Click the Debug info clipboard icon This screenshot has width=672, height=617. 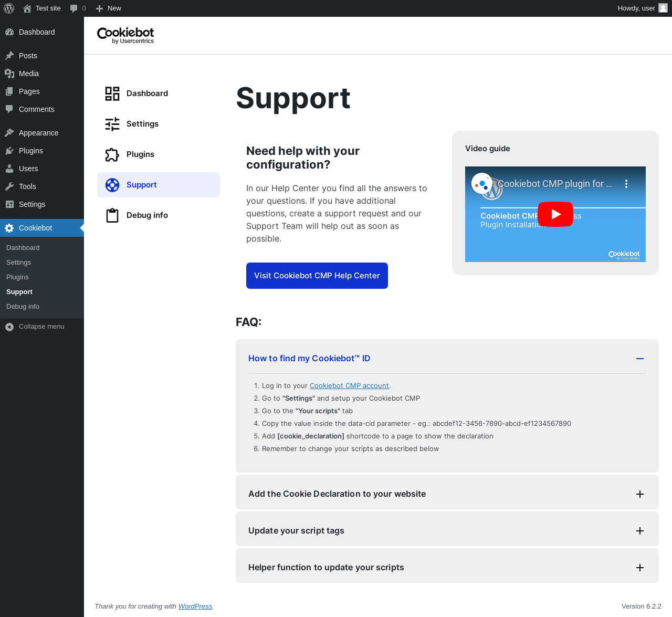coord(112,215)
